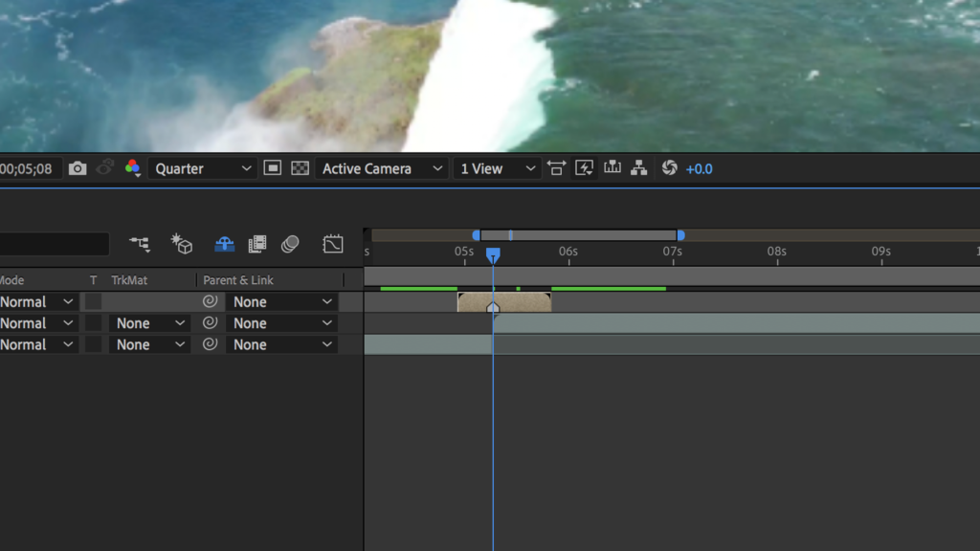This screenshot has height=551, width=980.
Task: Open the Show Channel color management icon
Action: pos(133,168)
